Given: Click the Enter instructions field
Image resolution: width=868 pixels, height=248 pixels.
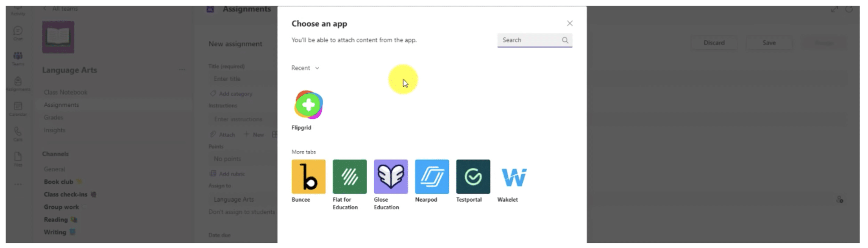Looking at the screenshot, I should pos(244,119).
